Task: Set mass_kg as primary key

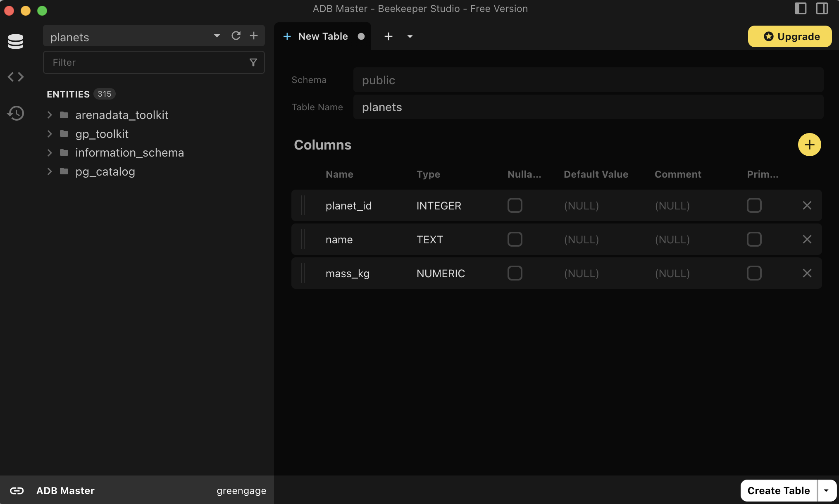Action: pos(754,273)
